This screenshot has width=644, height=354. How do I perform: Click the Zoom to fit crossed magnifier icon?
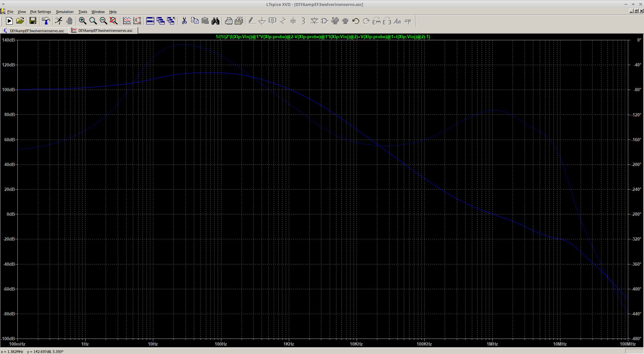[x=114, y=21]
